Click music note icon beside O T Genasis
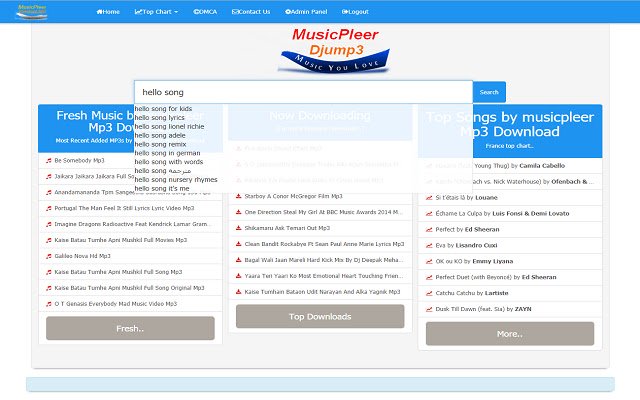The height and width of the screenshot is (400, 640). pos(49,304)
